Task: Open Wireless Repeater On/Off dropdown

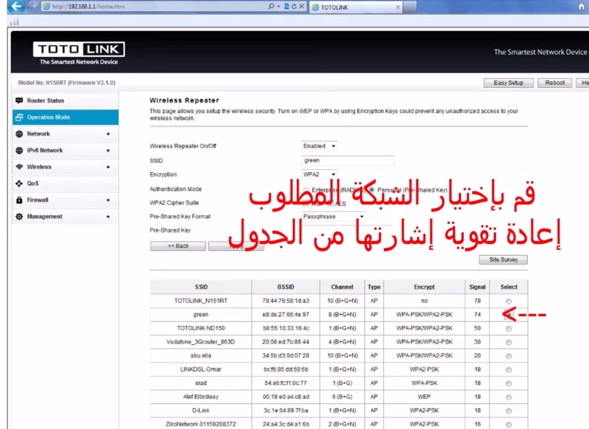Action: (319, 146)
